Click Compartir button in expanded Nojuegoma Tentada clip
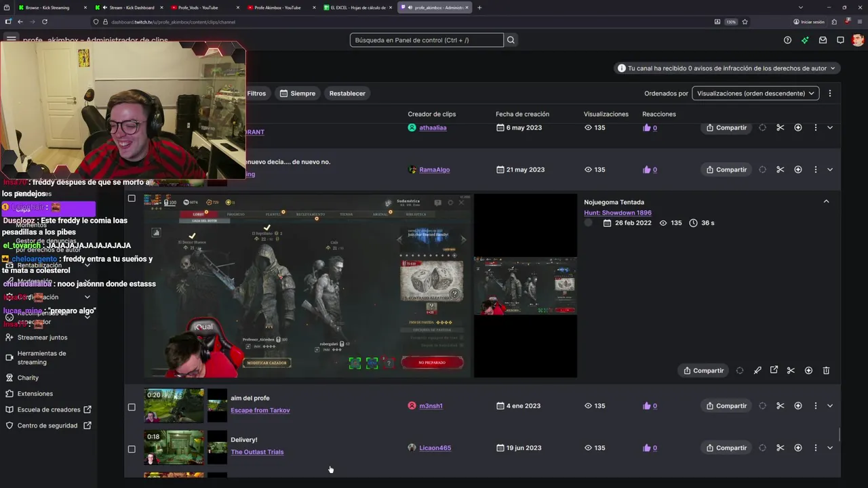 [x=703, y=371]
